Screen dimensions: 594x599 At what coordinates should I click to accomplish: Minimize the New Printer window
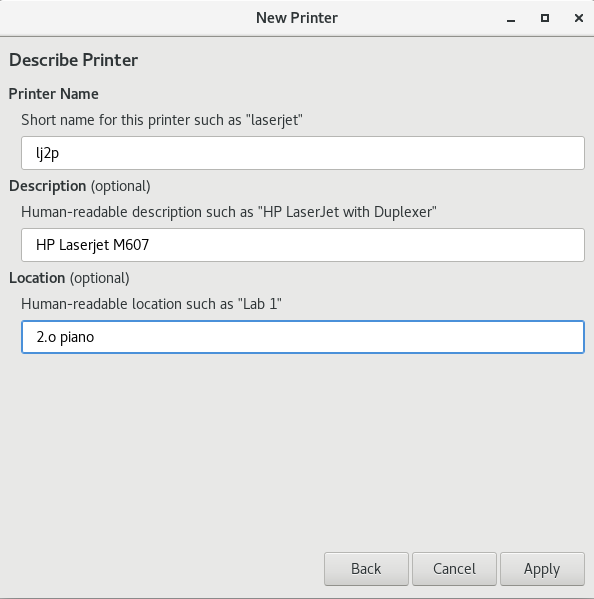point(511,18)
